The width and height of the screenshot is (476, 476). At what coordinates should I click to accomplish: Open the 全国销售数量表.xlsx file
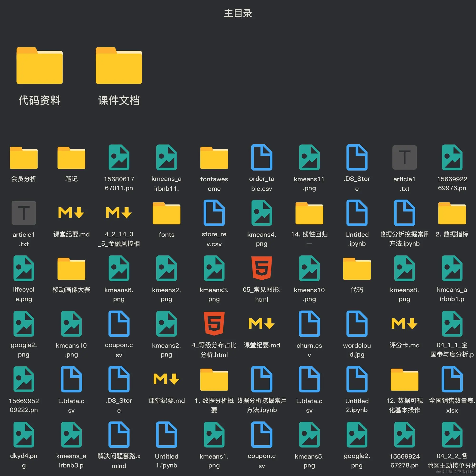(x=452, y=379)
